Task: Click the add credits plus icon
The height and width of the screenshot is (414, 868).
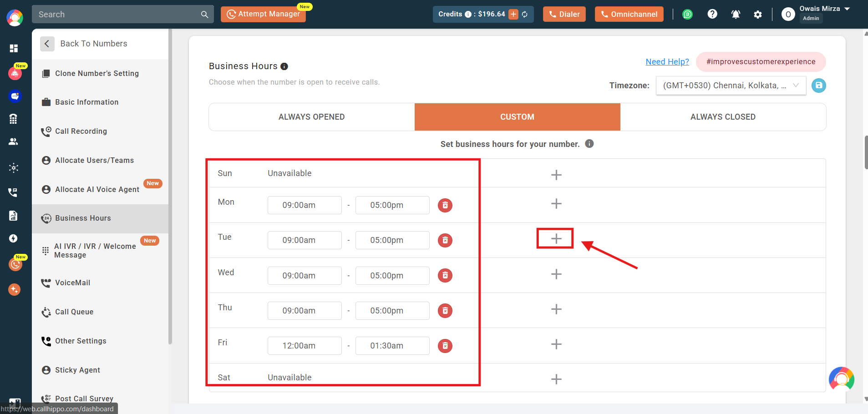Action: [x=513, y=14]
